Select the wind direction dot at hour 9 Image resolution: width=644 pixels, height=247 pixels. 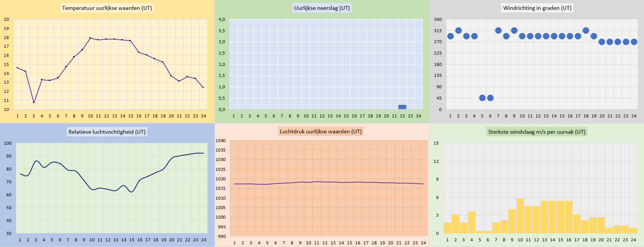[514, 31]
